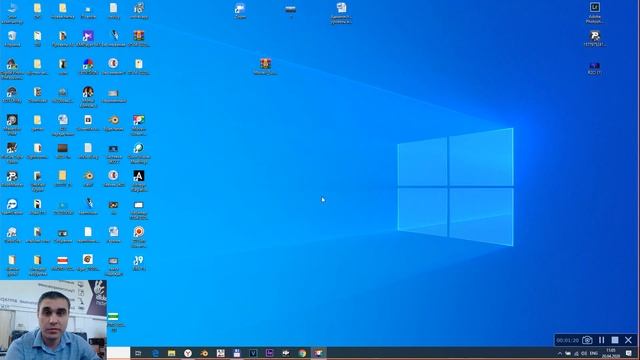
Task: Open the taskbar clock and calendar
Action: [611, 353]
